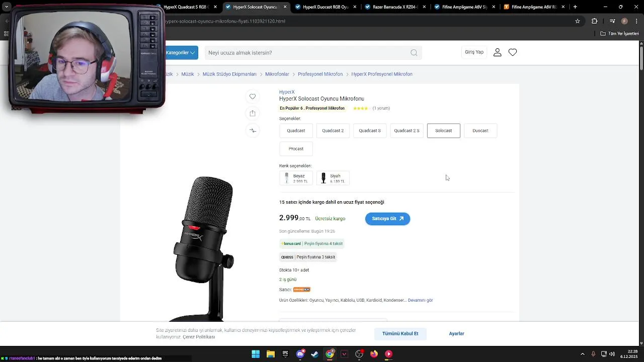Click the HyperX Solocast microphone product image

(204, 249)
